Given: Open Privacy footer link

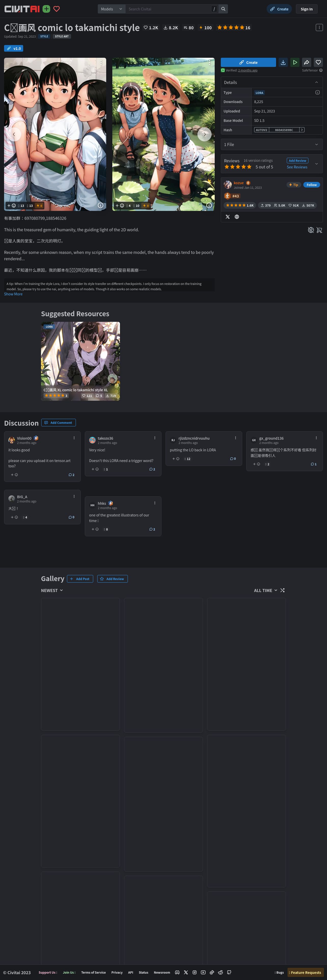Looking at the screenshot, I should tap(117, 972).
